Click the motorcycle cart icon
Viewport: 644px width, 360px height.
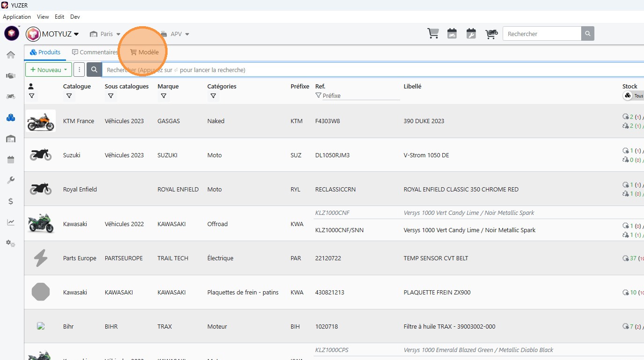click(x=491, y=34)
